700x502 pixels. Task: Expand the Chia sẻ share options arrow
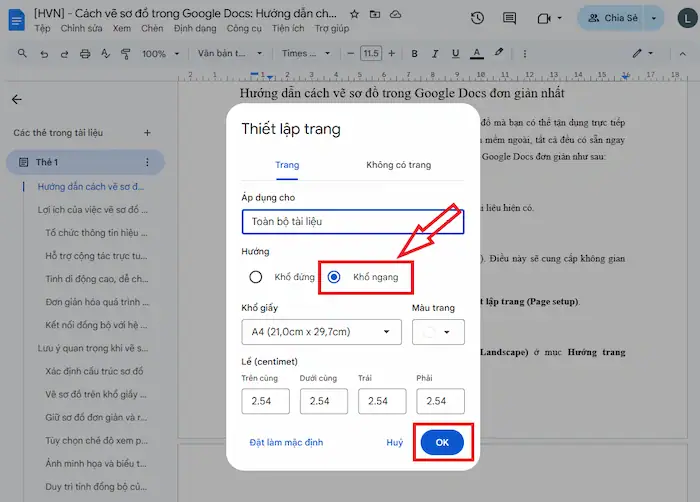pyautogui.click(x=654, y=18)
